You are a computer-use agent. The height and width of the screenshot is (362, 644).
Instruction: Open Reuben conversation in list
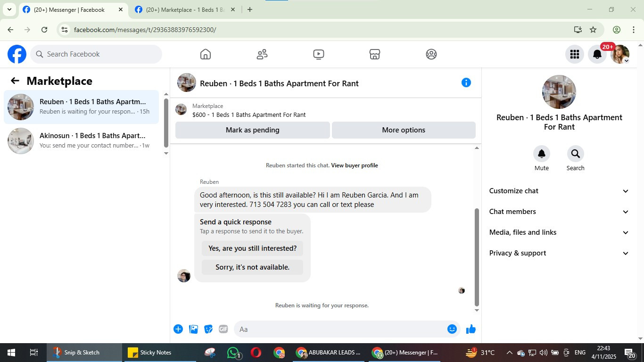pyautogui.click(x=82, y=107)
